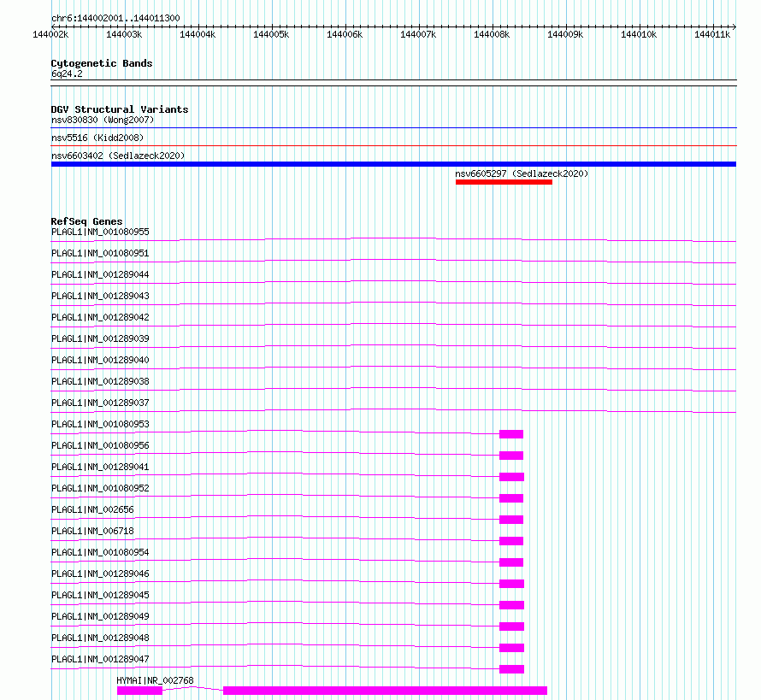Select transcript PLAGL1|NM_001080954
This screenshot has height=700, width=761.
pyautogui.click(x=100, y=552)
